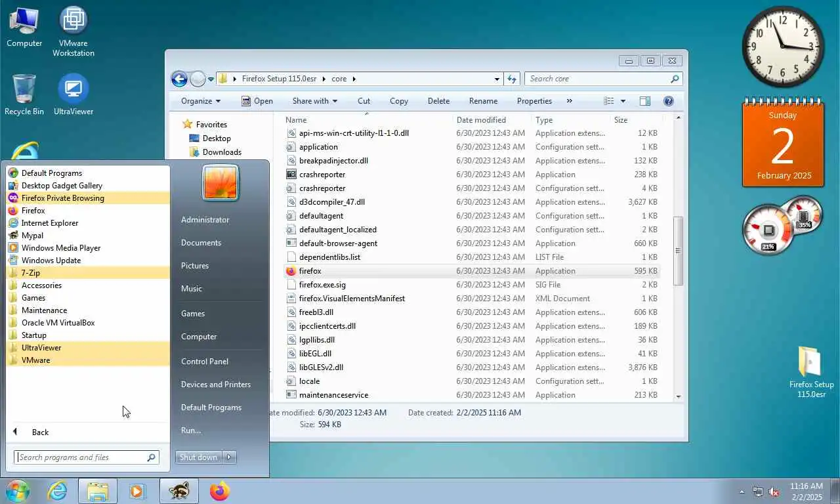Select the crashreporter Application file
840x504 pixels.
point(472,175)
